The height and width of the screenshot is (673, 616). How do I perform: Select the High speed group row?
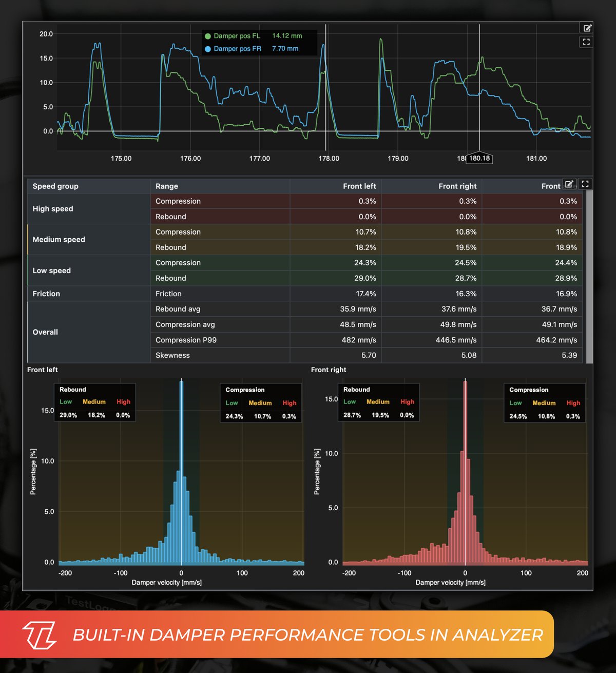coord(88,209)
